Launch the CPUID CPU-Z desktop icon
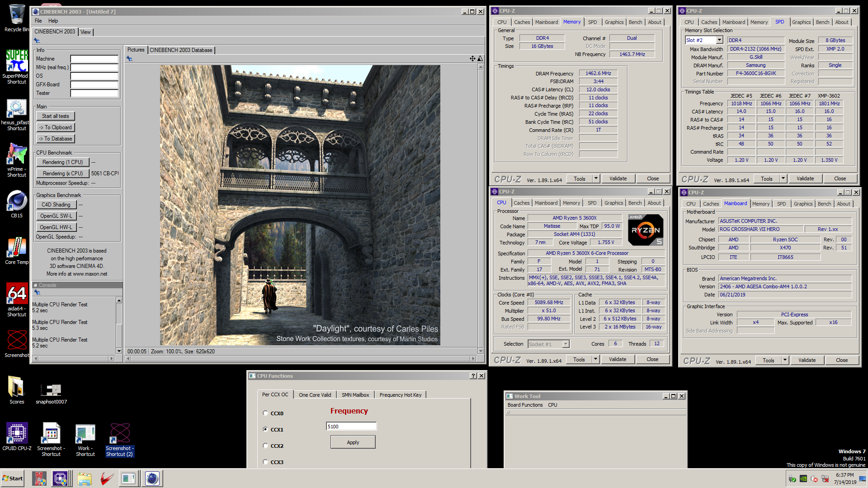The width and height of the screenshot is (868, 488). pyautogui.click(x=17, y=436)
